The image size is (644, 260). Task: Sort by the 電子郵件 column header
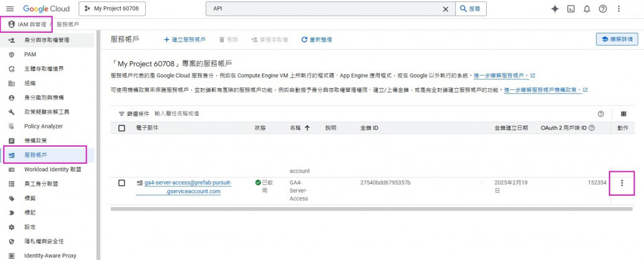click(x=147, y=128)
